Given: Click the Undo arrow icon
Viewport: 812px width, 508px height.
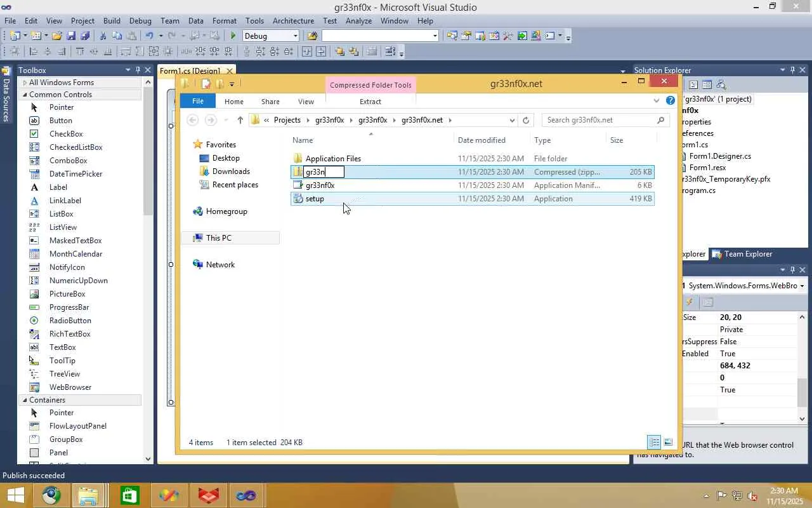Looking at the screenshot, I should (x=149, y=36).
